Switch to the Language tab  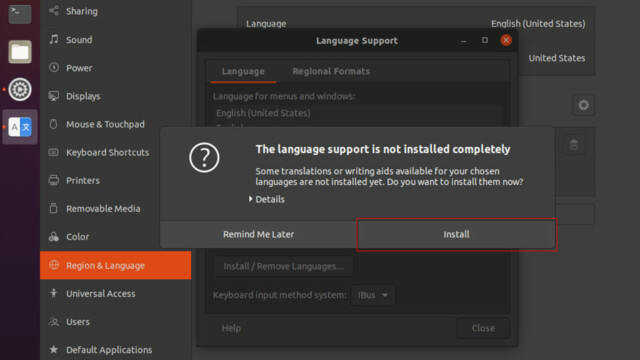tap(243, 71)
